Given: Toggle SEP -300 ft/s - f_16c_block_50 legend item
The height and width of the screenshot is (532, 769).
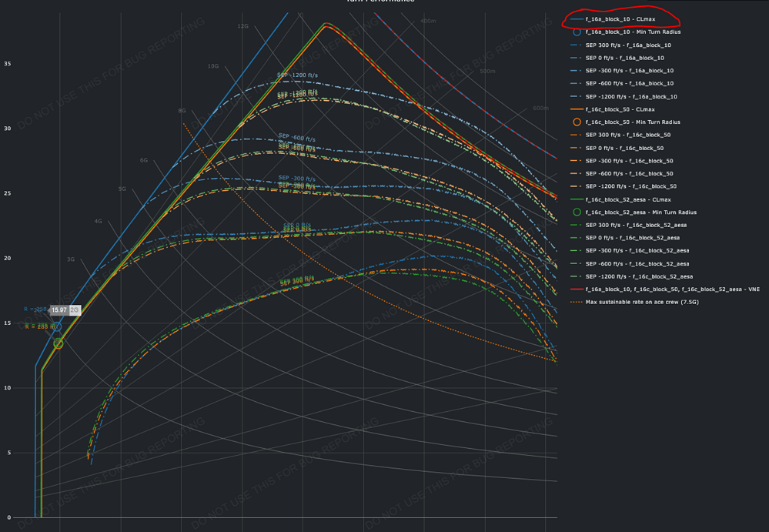Looking at the screenshot, I should [x=622, y=161].
